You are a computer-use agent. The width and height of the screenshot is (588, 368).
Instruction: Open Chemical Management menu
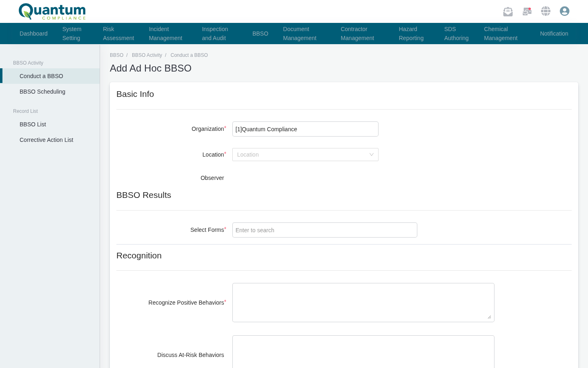click(501, 34)
